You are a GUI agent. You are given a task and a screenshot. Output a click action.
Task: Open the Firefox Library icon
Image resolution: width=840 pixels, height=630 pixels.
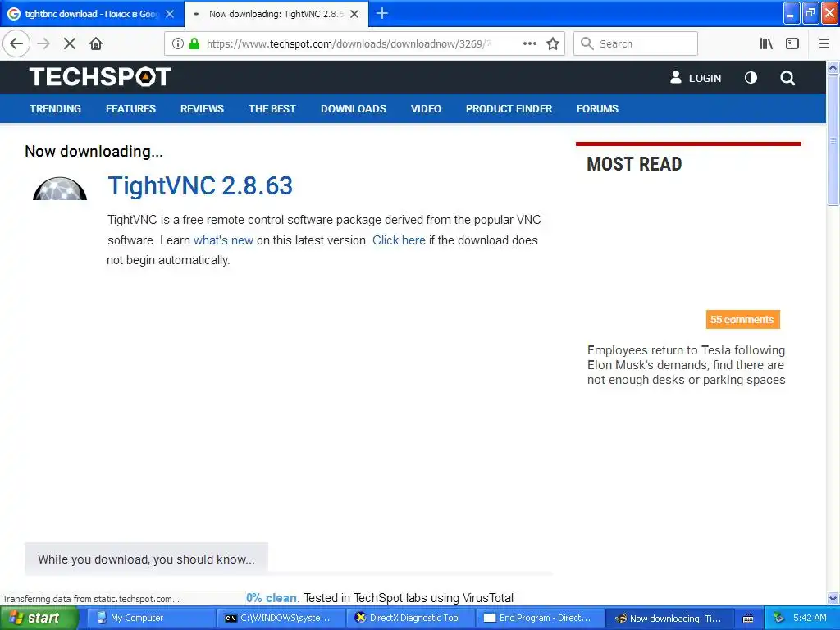click(x=766, y=43)
